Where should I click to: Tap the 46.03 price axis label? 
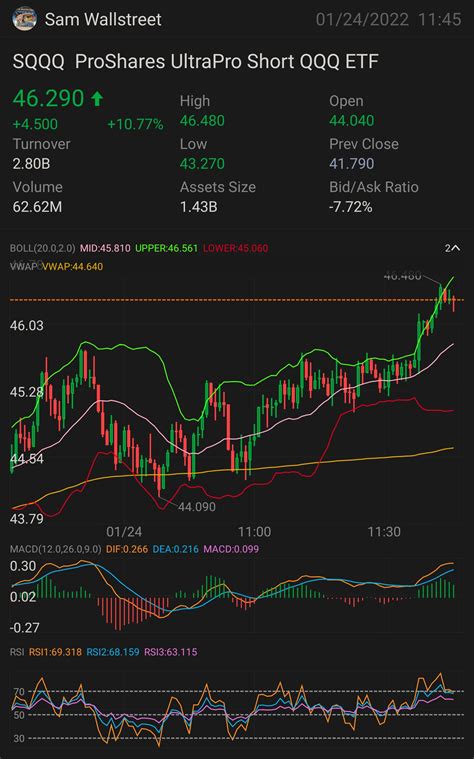27,325
